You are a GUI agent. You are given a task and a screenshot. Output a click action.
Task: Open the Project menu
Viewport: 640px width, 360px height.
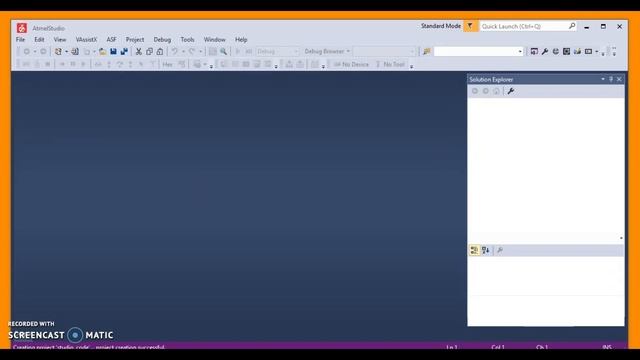click(x=135, y=40)
